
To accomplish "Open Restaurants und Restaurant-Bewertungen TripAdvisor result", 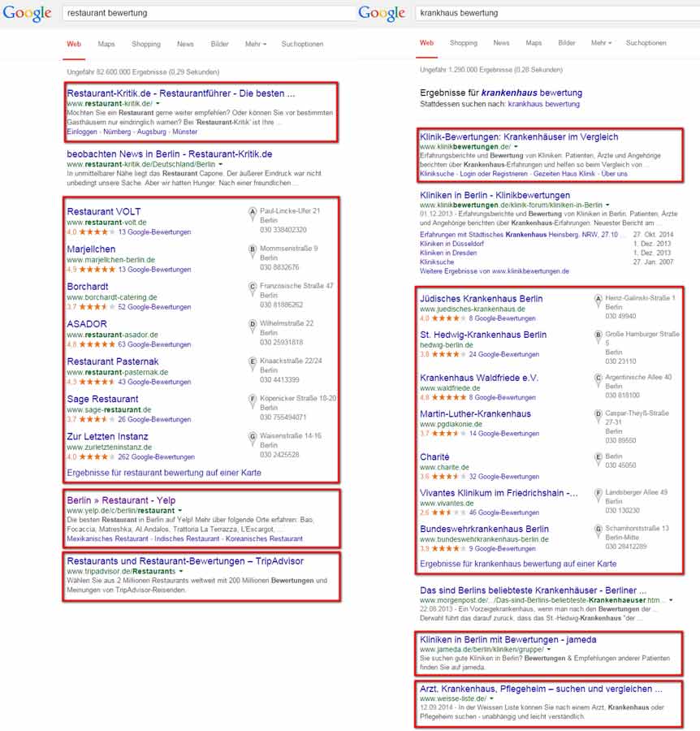I will 185,560.
